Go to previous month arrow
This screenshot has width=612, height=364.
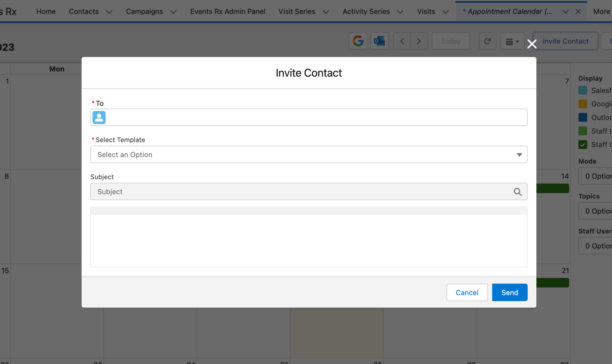[x=402, y=41]
